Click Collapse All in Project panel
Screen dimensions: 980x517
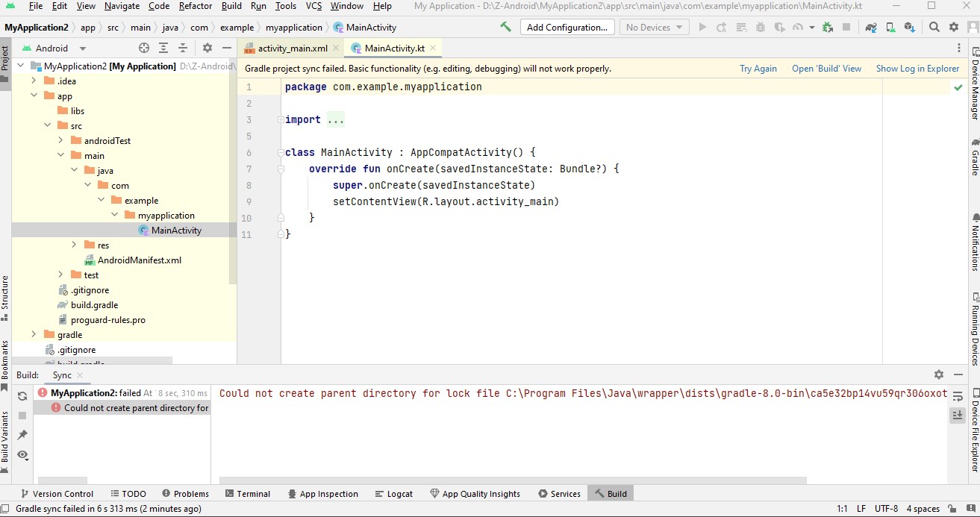point(183,48)
